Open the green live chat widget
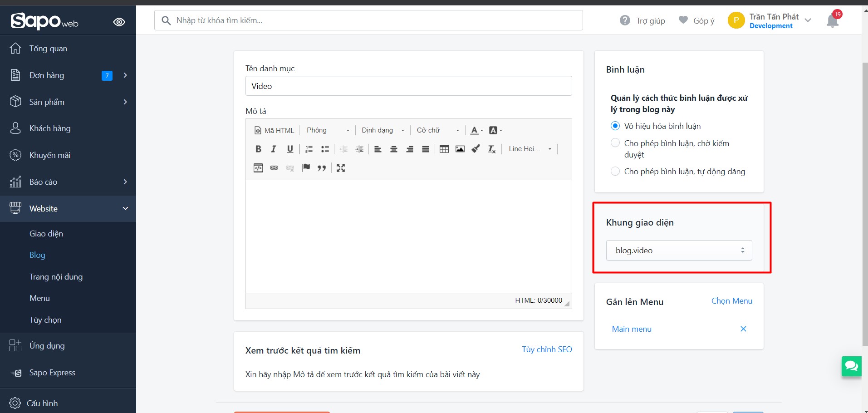 coord(852,366)
